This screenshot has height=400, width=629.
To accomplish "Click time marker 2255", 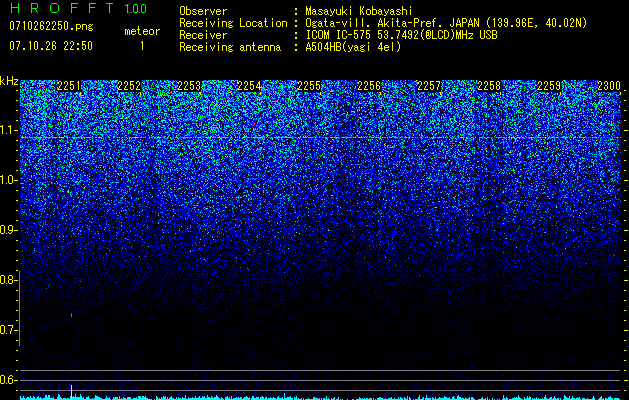I will click(x=309, y=86).
